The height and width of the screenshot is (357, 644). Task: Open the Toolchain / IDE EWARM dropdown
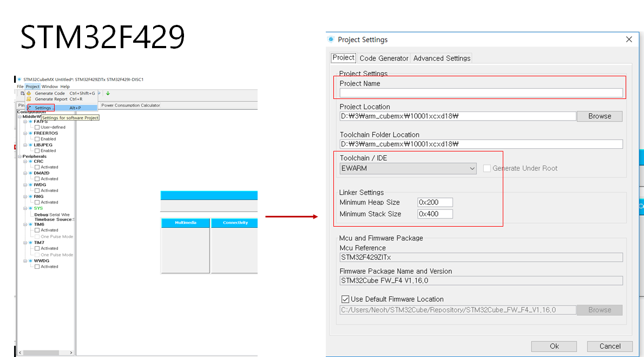[x=408, y=168]
